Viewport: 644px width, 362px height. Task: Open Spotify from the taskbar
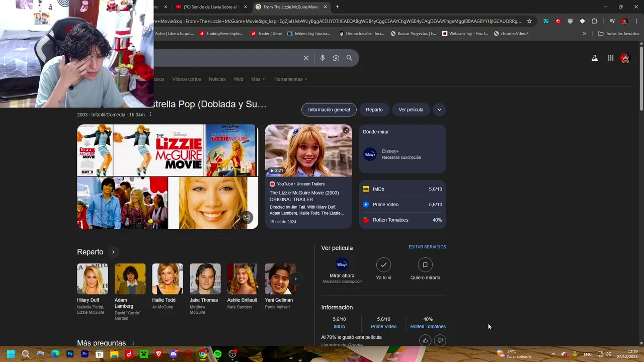pyautogui.click(x=217, y=354)
